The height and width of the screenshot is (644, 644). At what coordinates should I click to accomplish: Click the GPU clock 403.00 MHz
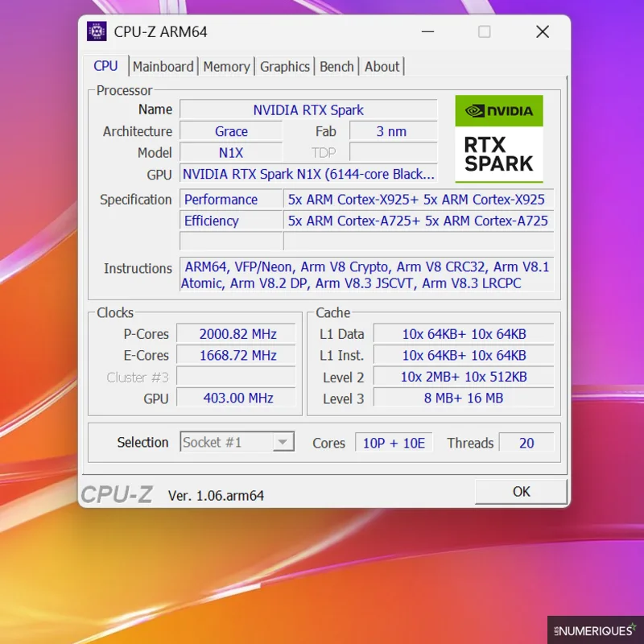236,398
